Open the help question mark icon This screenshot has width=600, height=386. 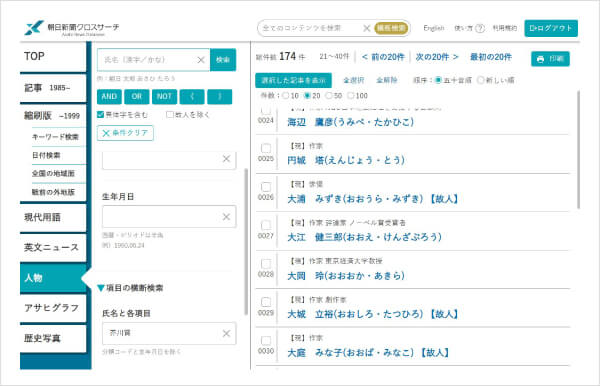click(x=480, y=28)
